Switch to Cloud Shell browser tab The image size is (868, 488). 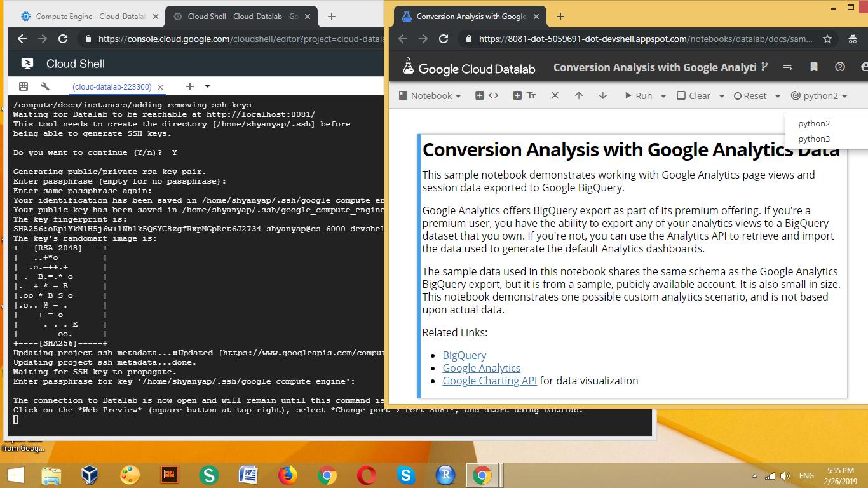tap(241, 17)
